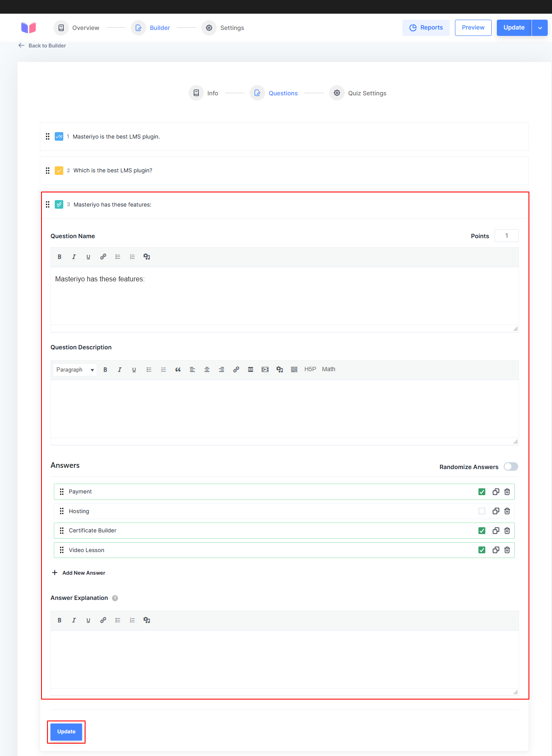The width and height of the screenshot is (552, 756).
Task: Insert numbered list in Question Name editor
Action: 132,257
